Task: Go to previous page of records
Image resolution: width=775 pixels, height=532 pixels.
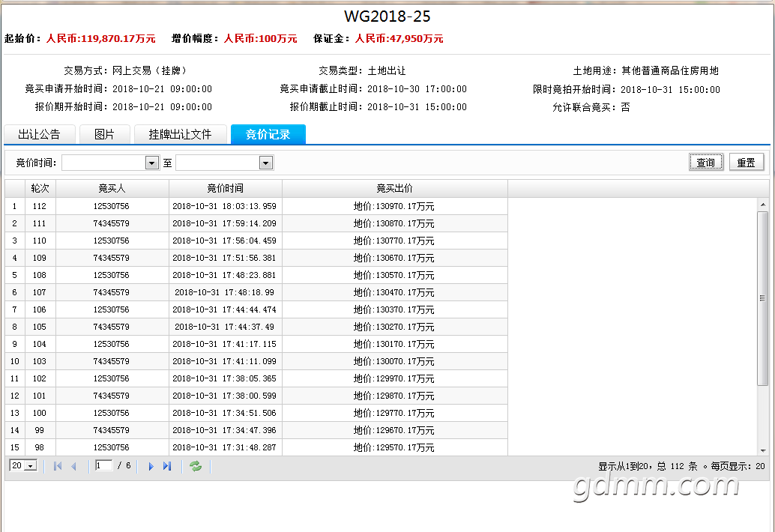Action: pos(73,466)
